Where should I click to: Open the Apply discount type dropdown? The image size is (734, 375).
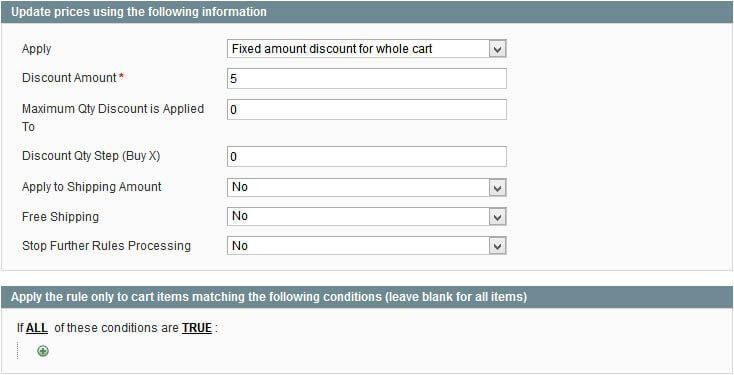tap(367, 49)
